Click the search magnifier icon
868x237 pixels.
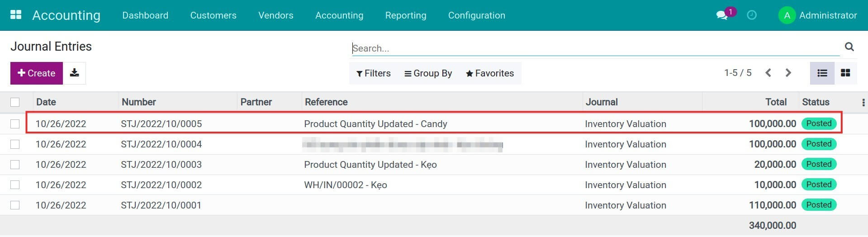(849, 47)
